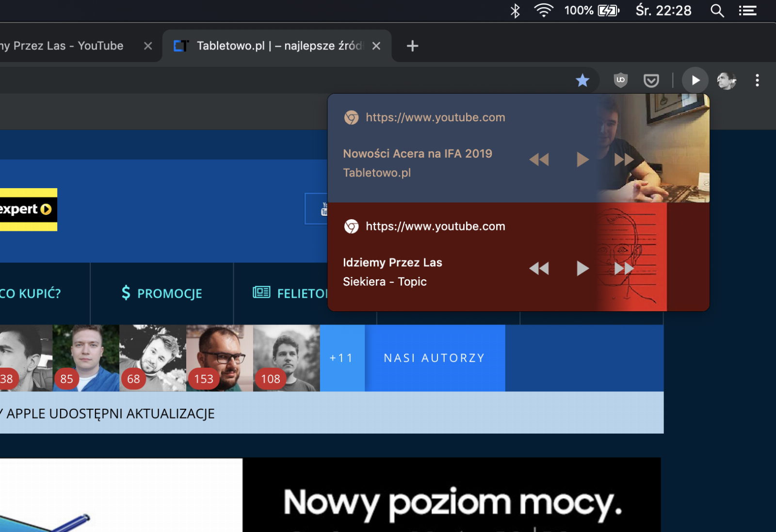Screen dimensions: 776x532
Task: Click Tabletowo.pl channel name in media card
Action: (x=377, y=173)
